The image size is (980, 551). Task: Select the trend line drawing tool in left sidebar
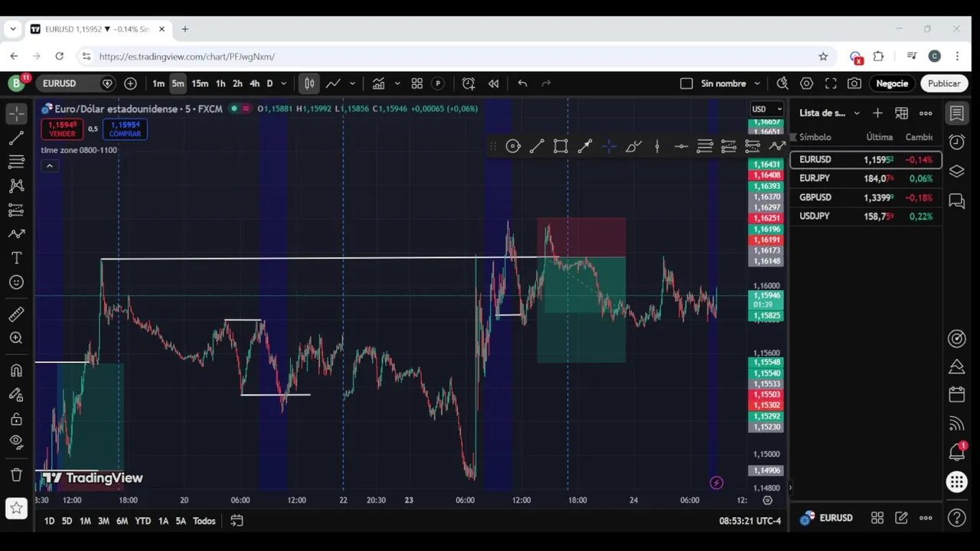tap(16, 139)
